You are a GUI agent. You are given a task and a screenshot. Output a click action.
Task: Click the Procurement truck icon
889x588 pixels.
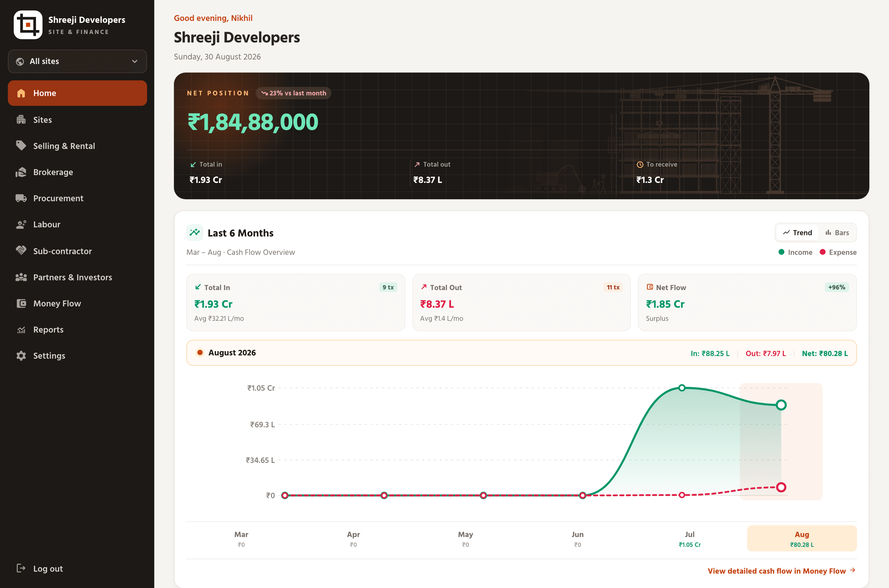(21, 198)
